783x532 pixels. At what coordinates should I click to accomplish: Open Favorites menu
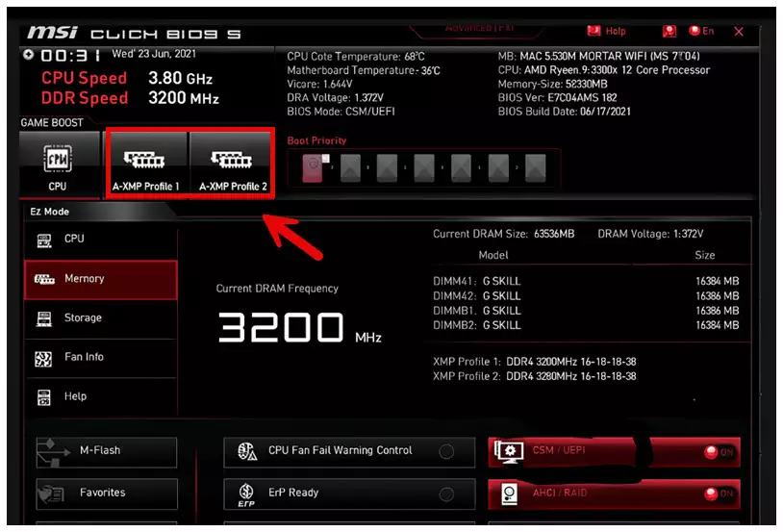tap(107, 494)
